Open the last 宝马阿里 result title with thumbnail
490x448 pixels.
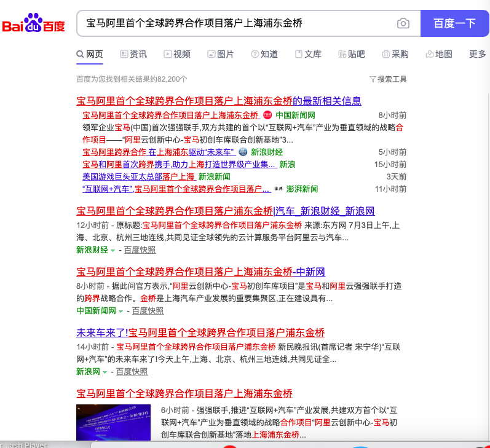184,394
